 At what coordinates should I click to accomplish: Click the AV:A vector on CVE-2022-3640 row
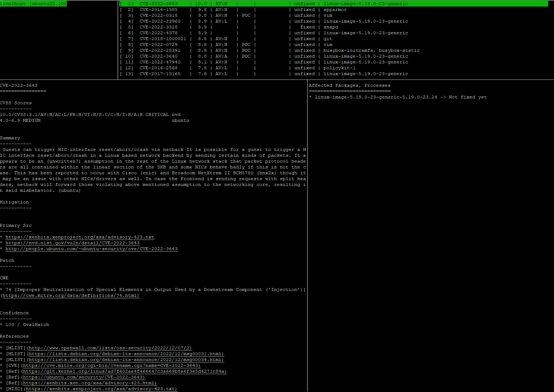(221, 56)
